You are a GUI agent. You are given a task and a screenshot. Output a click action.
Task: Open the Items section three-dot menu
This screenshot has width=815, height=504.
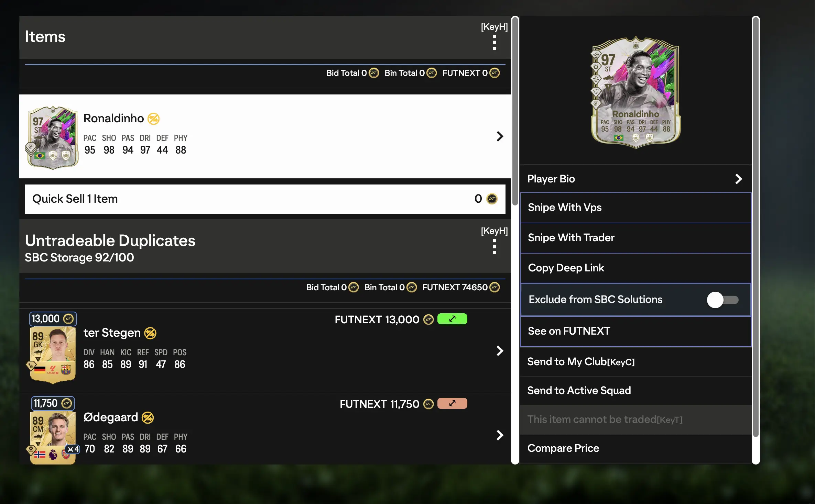pos(494,43)
